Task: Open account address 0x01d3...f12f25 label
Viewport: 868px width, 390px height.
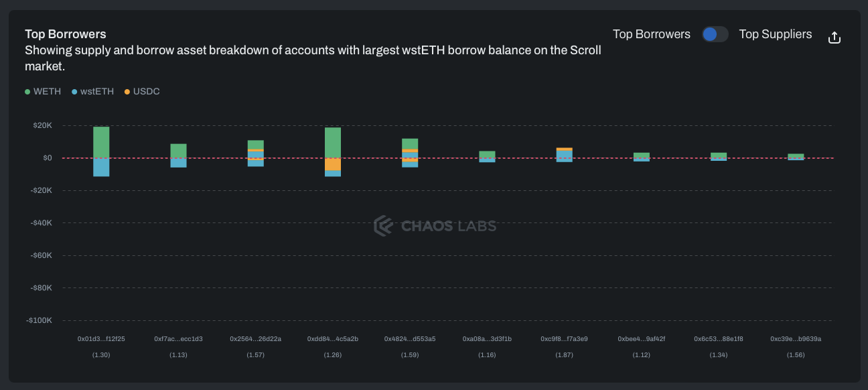Action: 101,339
